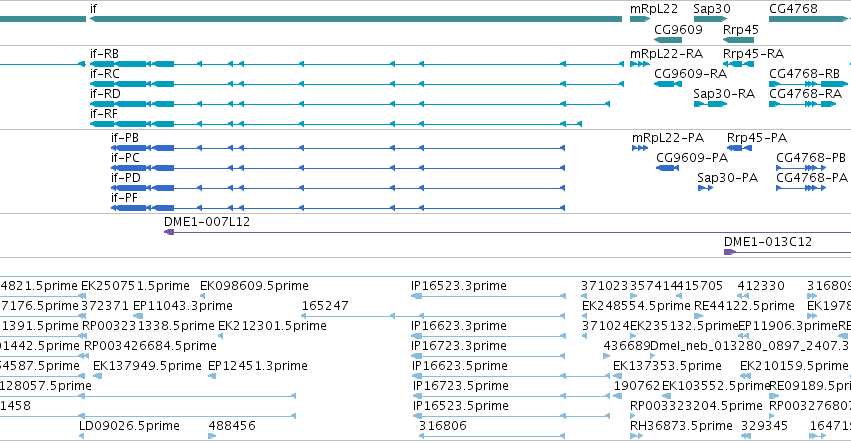Image resolution: width=851 pixels, height=441 pixels.
Task: Select the Sap30-PA protein label
Action: coord(727,178)
